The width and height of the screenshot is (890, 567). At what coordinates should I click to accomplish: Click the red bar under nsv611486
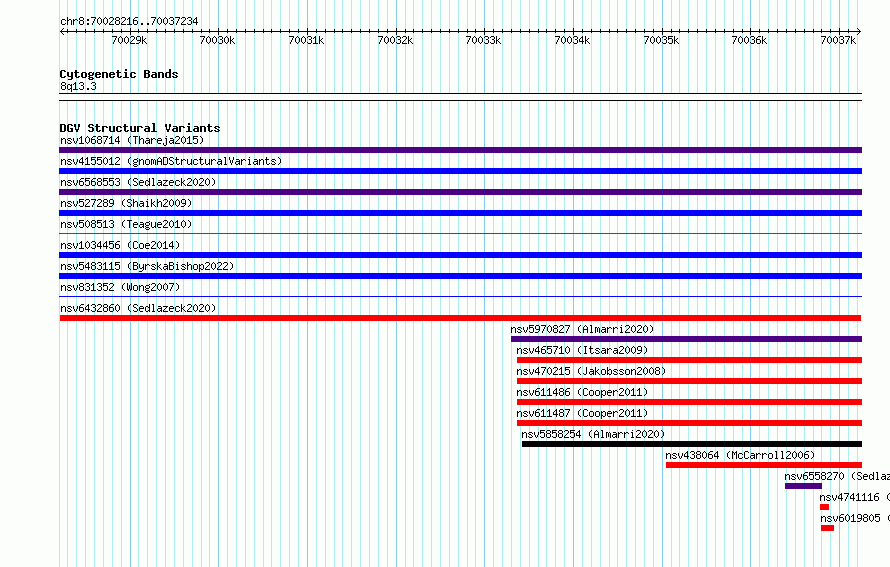689,402
